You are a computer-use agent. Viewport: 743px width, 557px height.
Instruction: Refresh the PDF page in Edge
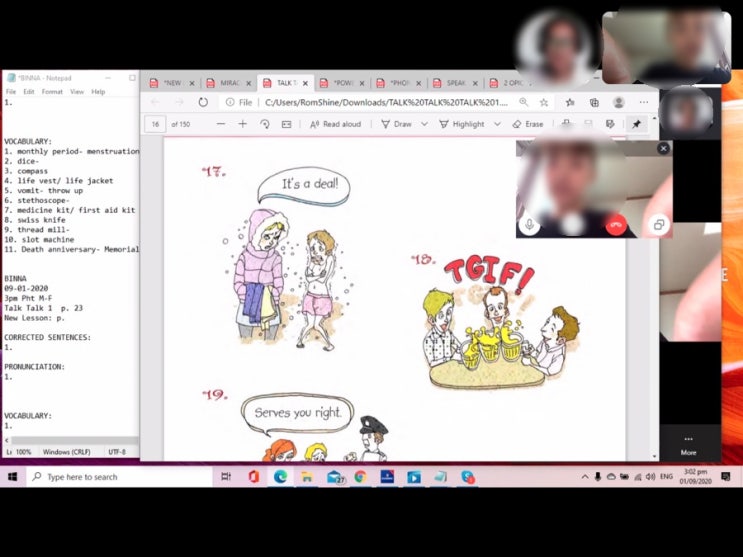coord(203,102)
